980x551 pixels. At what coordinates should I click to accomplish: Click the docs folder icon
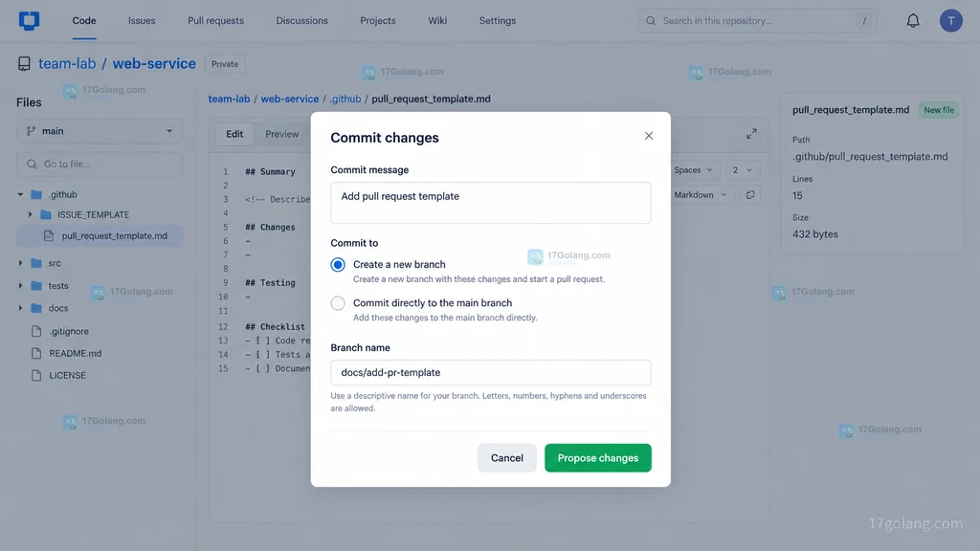pos(36,308)
